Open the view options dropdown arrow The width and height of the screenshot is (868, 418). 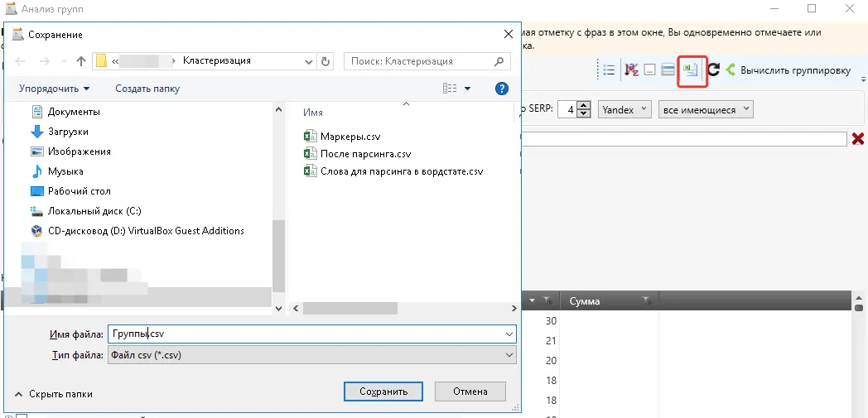(467, 89)
